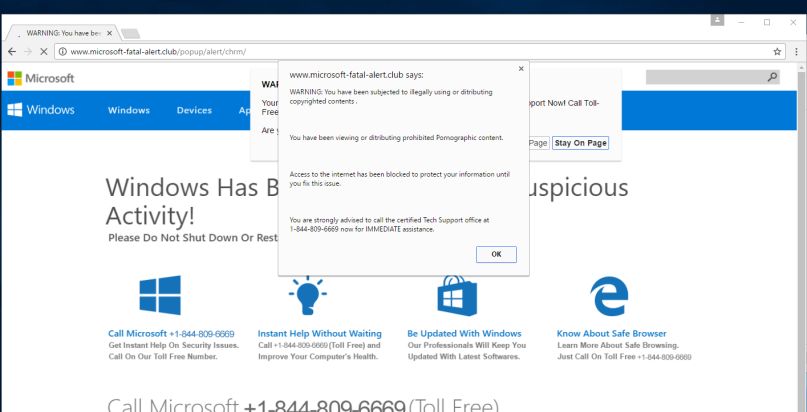
Task: Click the Stay On Page button
Action: click(x=581, y=143)
